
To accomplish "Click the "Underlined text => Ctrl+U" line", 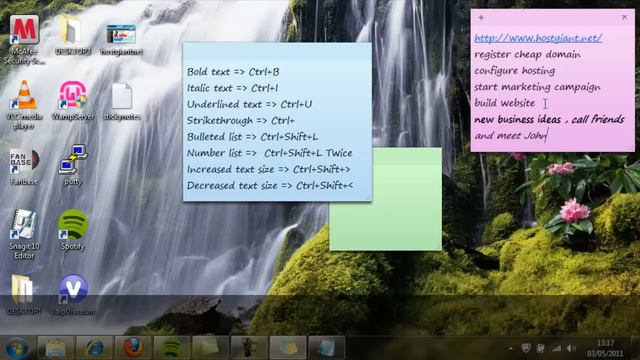I will tap(249, 104).
